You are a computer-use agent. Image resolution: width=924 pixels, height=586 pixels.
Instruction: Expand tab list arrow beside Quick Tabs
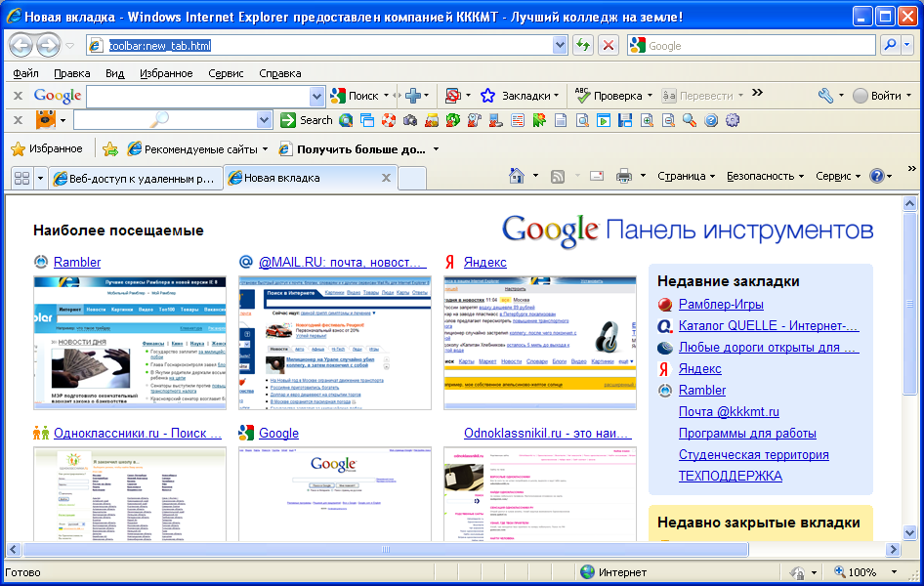pyautogui.click(x=40, y=178)
